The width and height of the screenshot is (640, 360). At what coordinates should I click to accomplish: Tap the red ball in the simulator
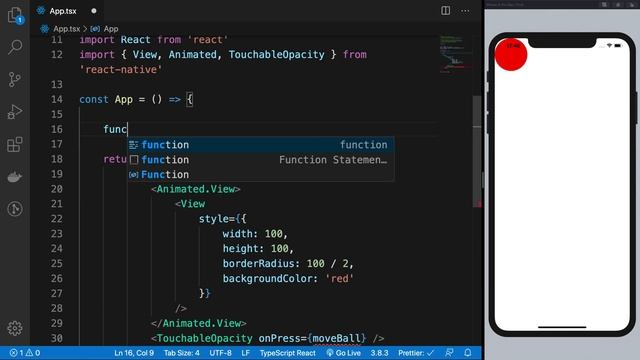click(x=511, y=54)
